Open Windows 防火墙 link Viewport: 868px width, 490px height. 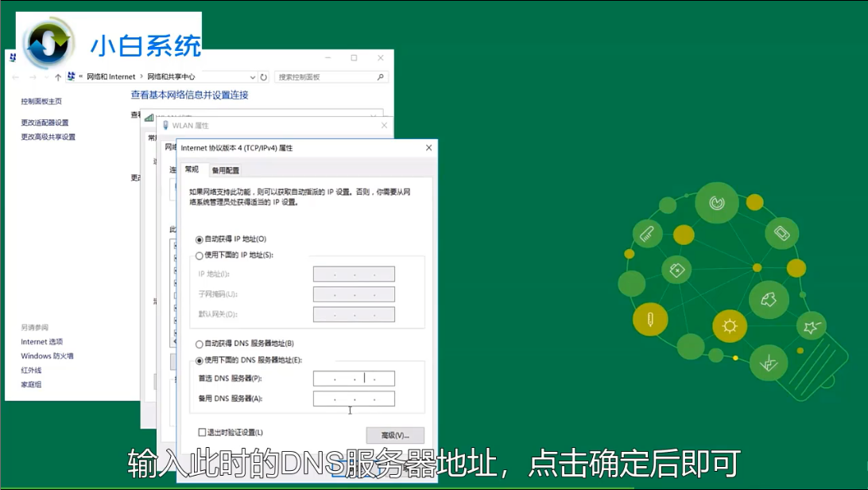tap(47, 356)
